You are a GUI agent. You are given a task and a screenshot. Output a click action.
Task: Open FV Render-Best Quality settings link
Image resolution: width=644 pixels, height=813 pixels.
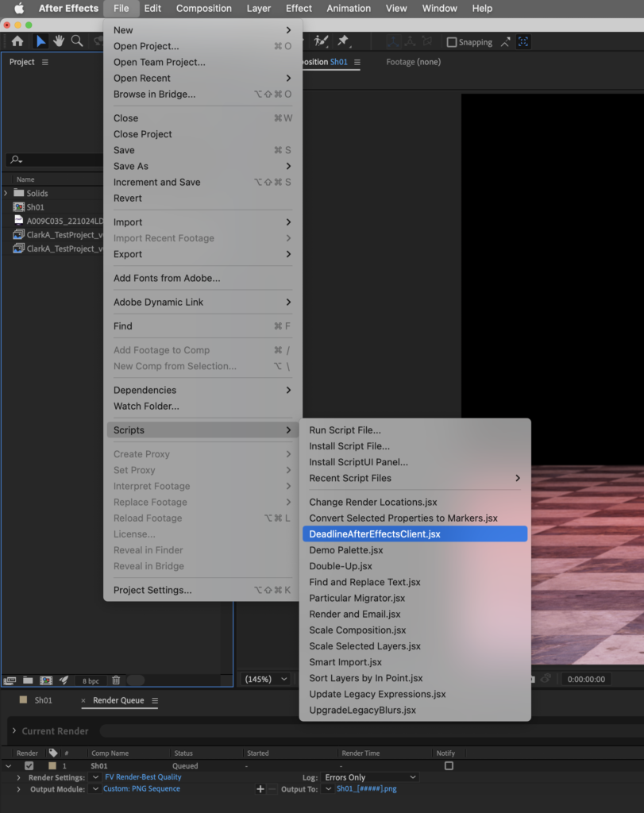(143, 777)
